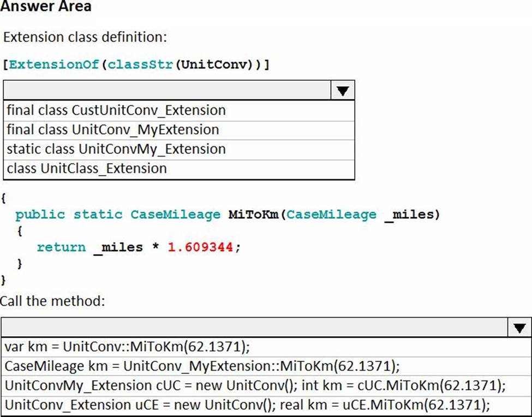Click the ExtensionOf keyword in the attribute line

pos(53,64)
